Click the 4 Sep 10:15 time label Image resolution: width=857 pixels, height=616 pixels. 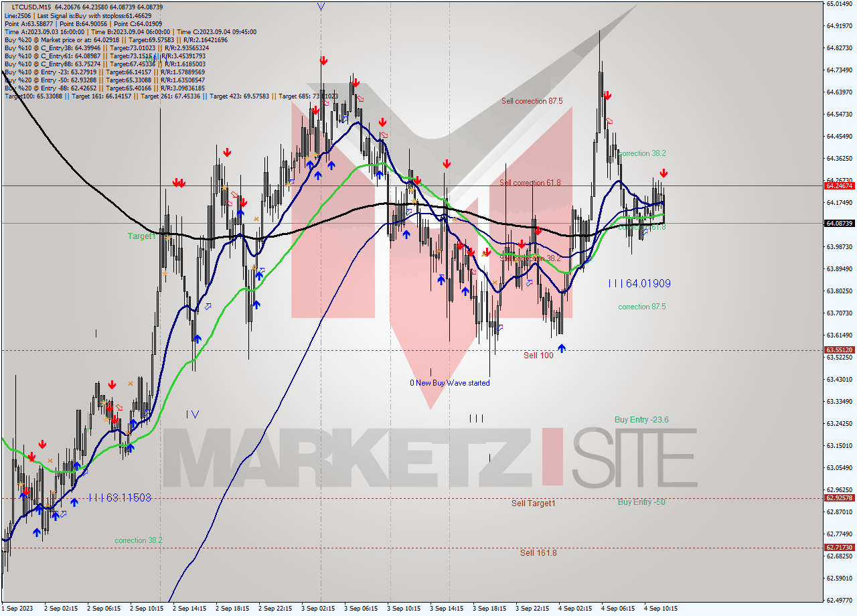661,609
